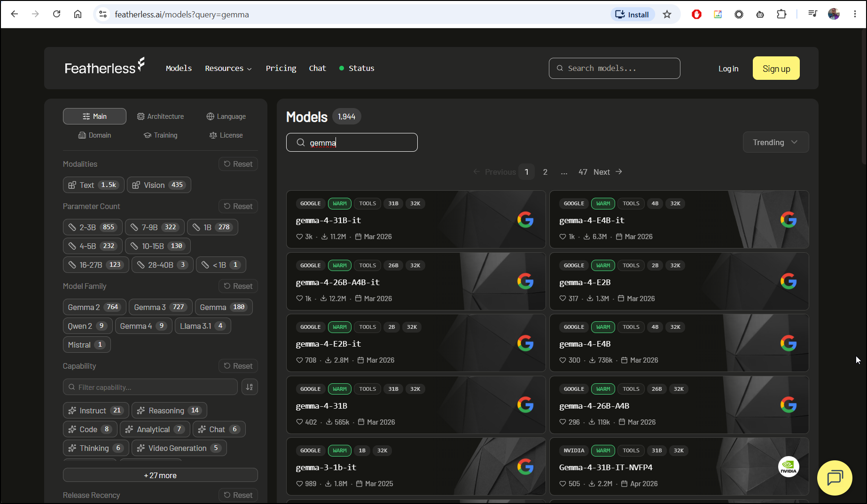Viewport: 867px width, 504px height.
Task: Open the browser extensions puzzle icon
Action: (x=781, y=15)
